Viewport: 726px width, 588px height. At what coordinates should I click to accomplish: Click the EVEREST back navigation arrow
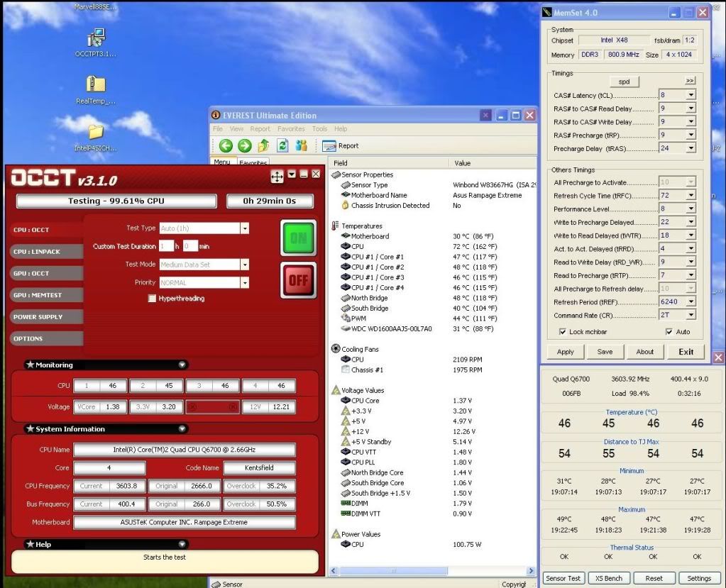pos(226,145)
